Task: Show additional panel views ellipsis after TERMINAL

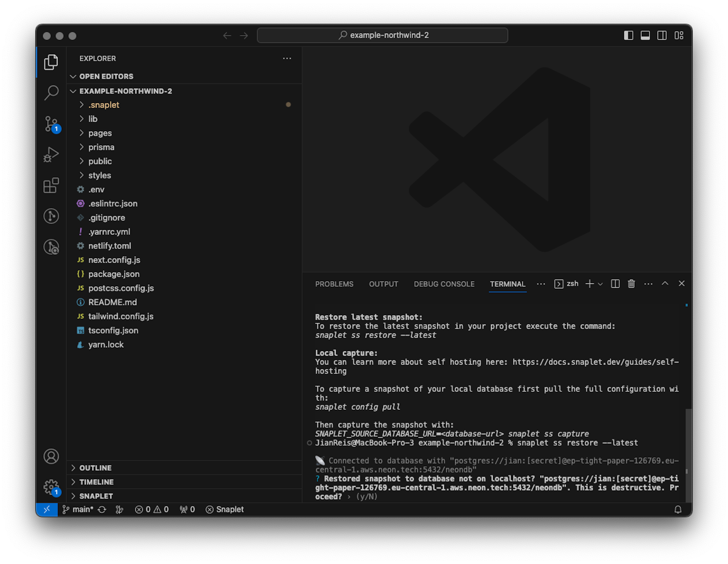Action: tap(541, 284)
